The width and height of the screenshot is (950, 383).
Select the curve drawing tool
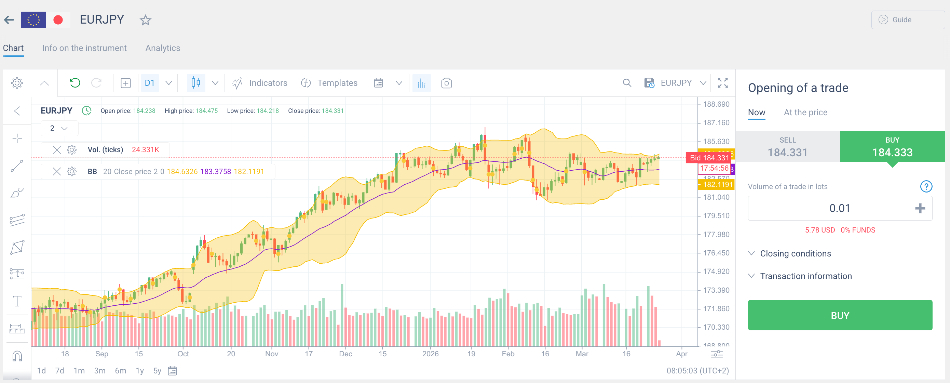(x=17, y=193)
